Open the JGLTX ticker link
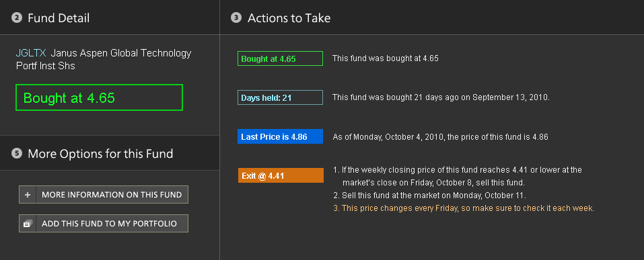 [31, 53]
